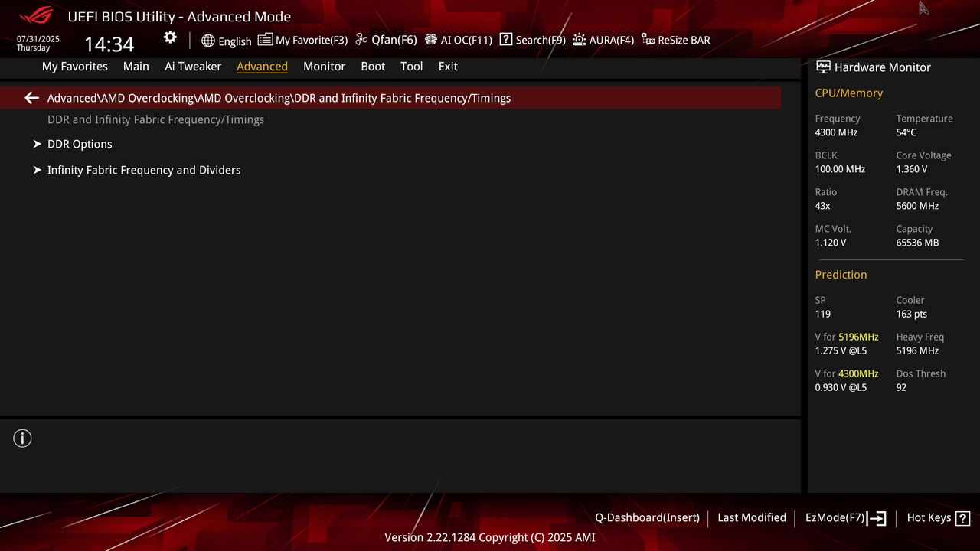The width and height of the screenshot is (980, 551).
Task: Open My Favorite shortcuts panel
Action: pyautogui.click(x=303, y=40)
